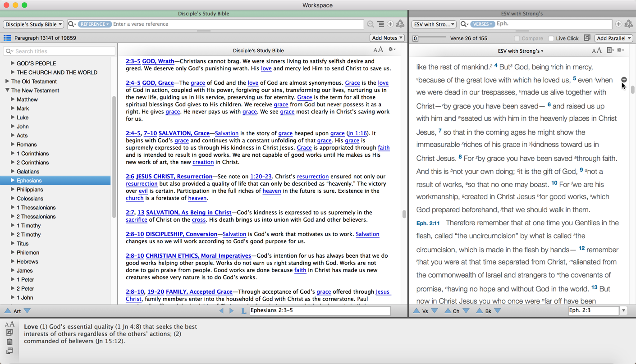Open the Disciple's Study Bible module dropdown
The image size is (636, 364).
point(33,24)
